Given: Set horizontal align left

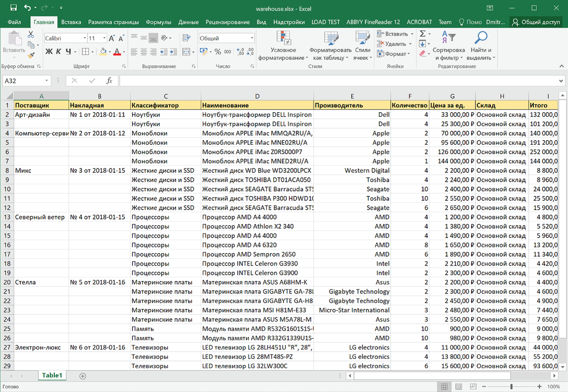Looking at the screenshot, I should pyautogui.click(x=134, y=52).
